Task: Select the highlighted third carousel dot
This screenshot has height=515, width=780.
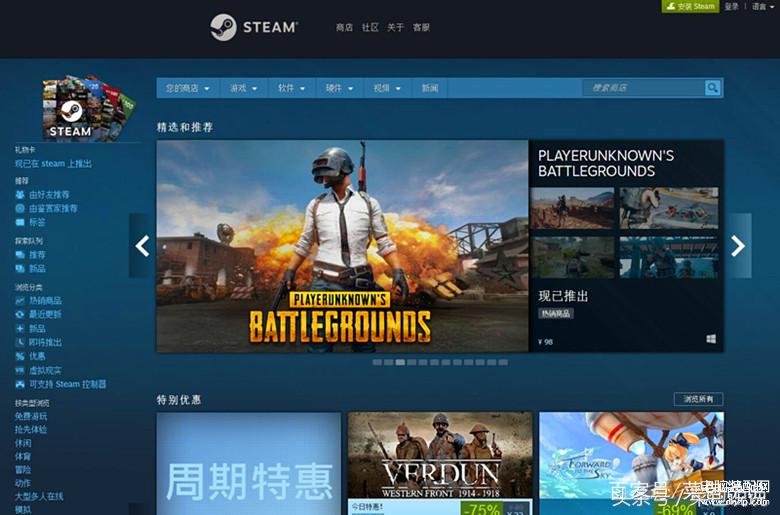Action: (x=400, y=362)
